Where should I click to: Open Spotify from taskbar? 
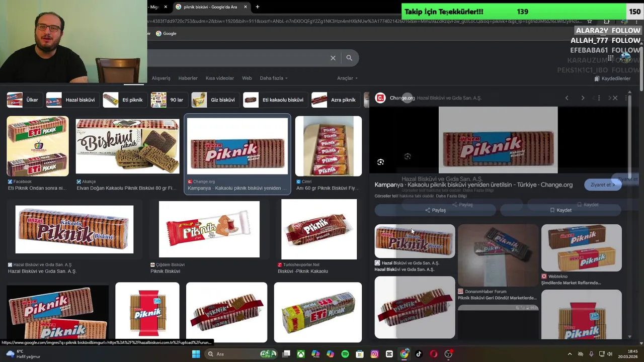click(x=345, y=354)
